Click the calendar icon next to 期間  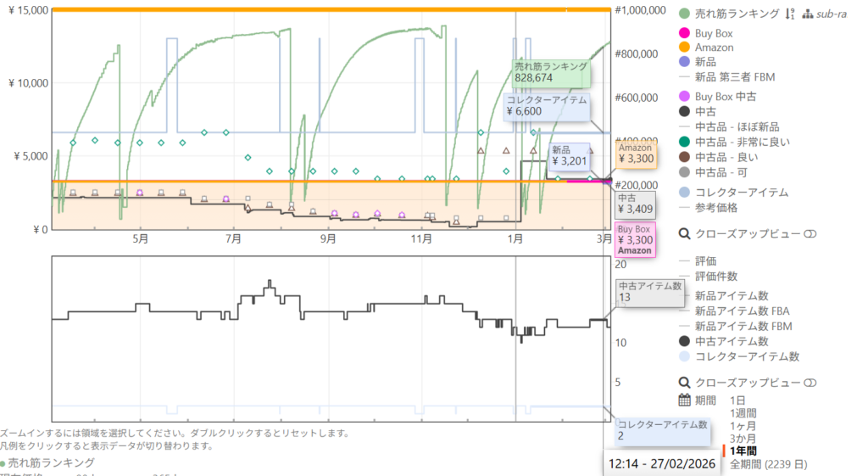click(x=685, y=400)
